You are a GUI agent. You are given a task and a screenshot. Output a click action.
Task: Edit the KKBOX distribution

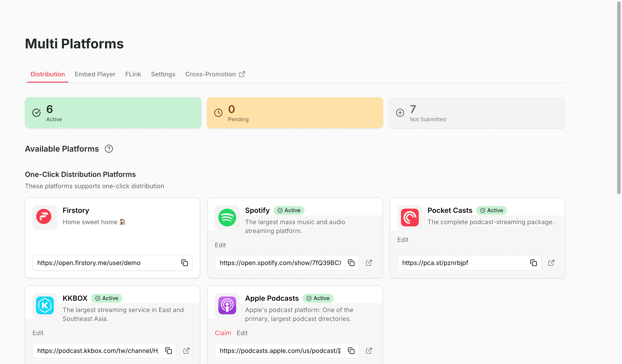[38, 333]
